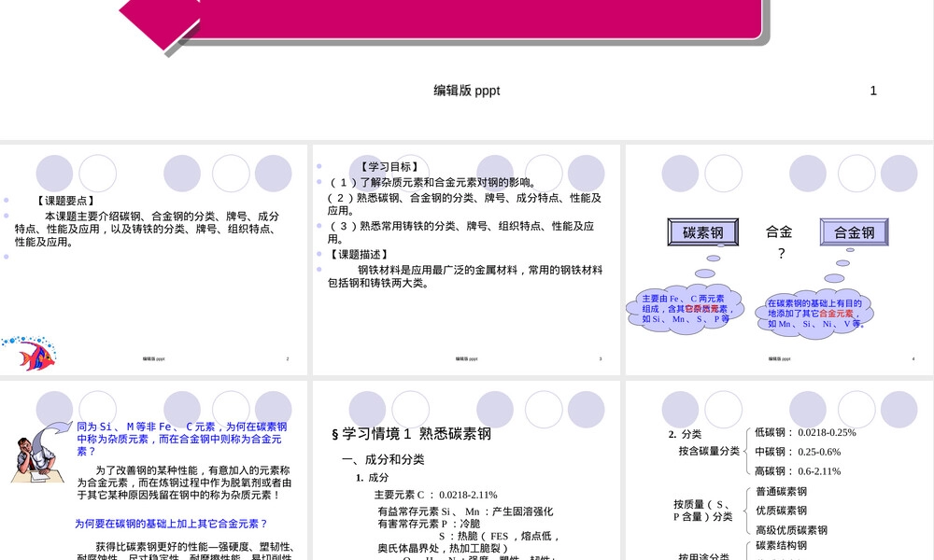The height and width of the screenshot is (560, 934).
Task: Click the label "按含碳量分类"
Action: click(x=709, y=451)
